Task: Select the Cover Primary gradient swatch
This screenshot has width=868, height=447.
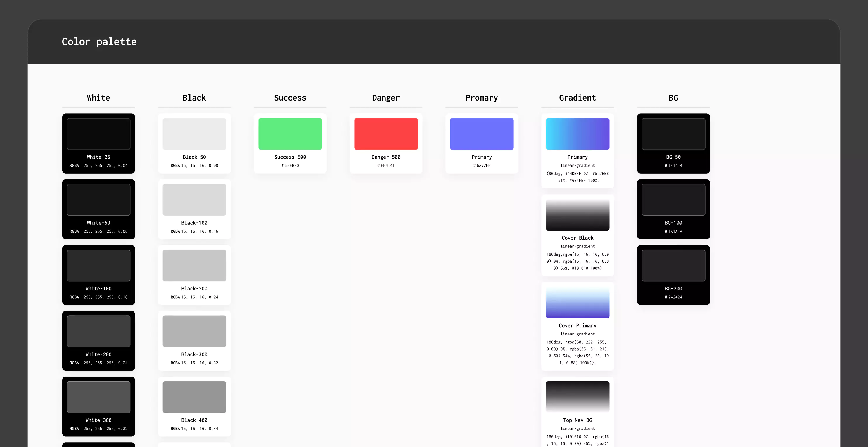Action: coord(577,302)
